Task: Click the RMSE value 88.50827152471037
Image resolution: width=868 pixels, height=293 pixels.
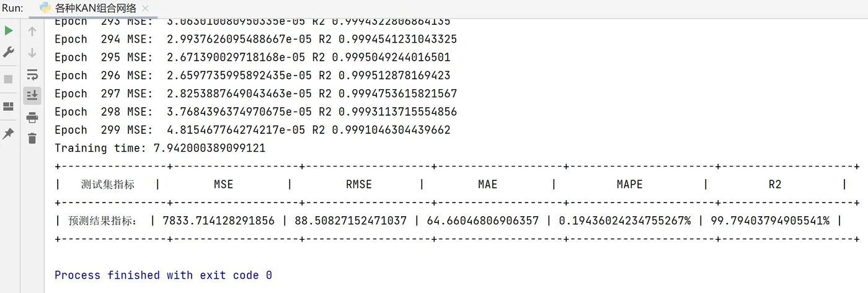Action: coord(350,221)
